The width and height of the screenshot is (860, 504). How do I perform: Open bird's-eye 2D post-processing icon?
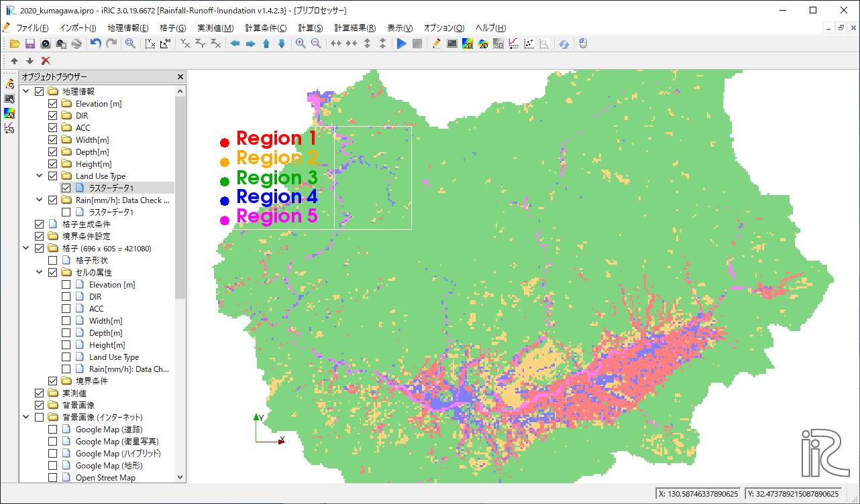(x=483, y=44)
